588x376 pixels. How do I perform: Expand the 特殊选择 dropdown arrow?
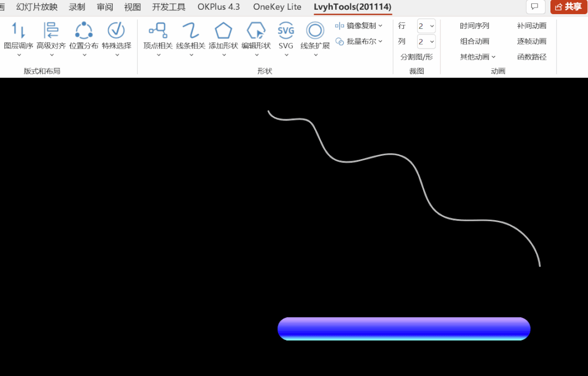117,55
